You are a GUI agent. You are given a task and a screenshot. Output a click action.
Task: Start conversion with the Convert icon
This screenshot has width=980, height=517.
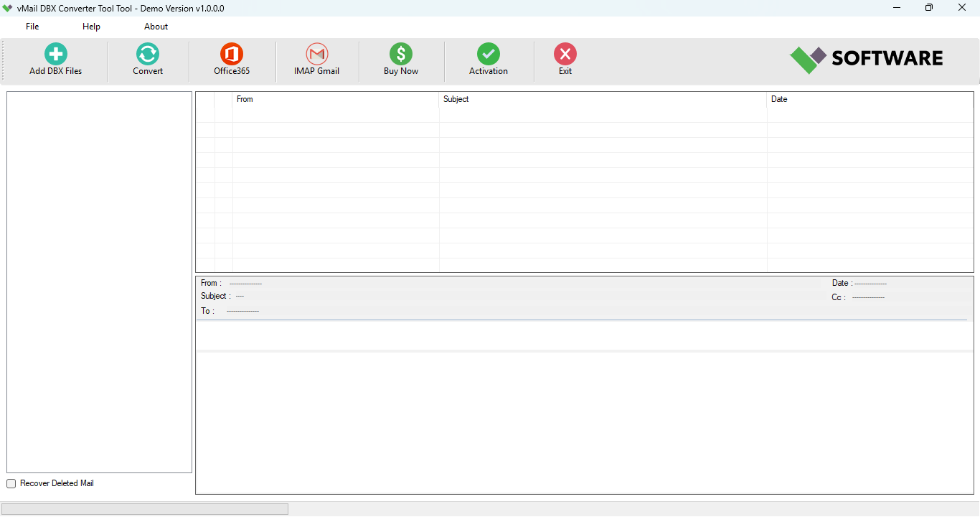[x=148, y=55]
